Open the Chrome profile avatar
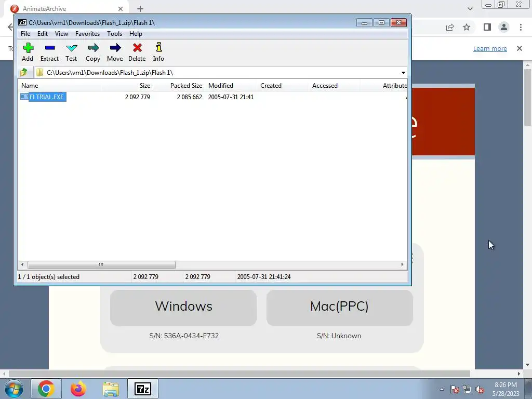The width and height of the screenshot is (532, 399). [504, 27]
